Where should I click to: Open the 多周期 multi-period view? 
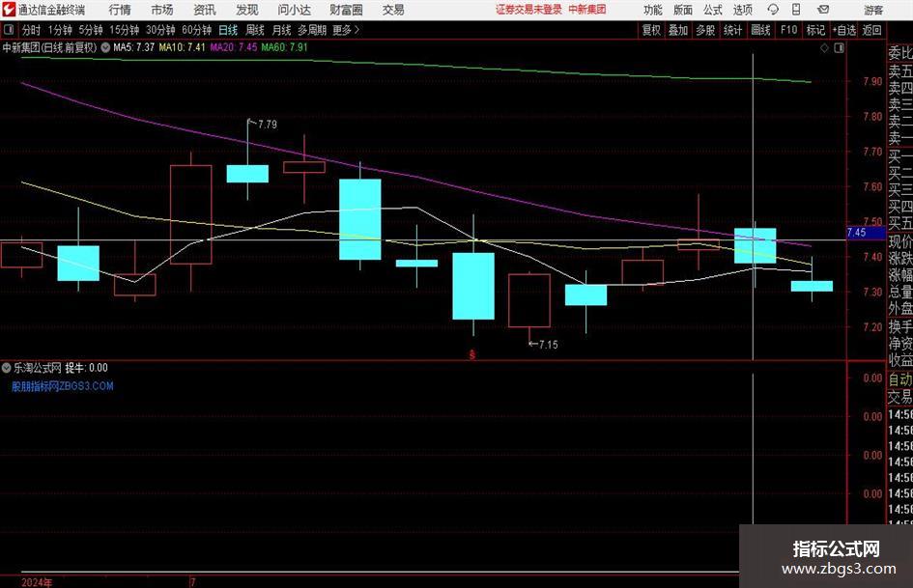[312, 30]
